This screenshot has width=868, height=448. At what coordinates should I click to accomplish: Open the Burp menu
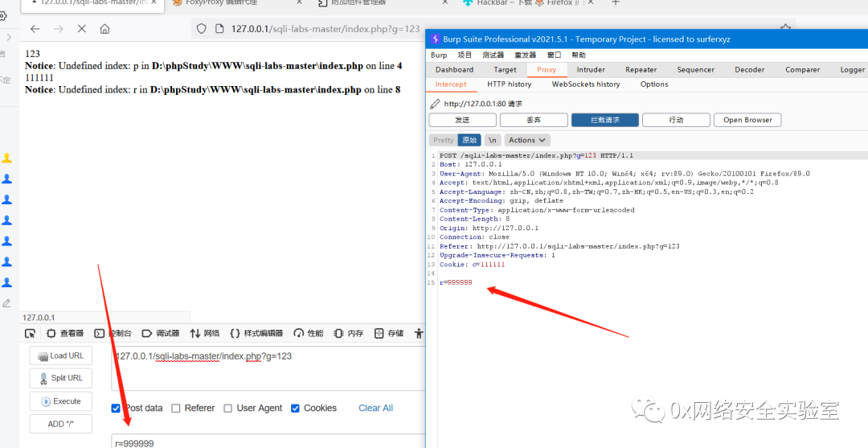pyautogui.click(x=439, y=55)
